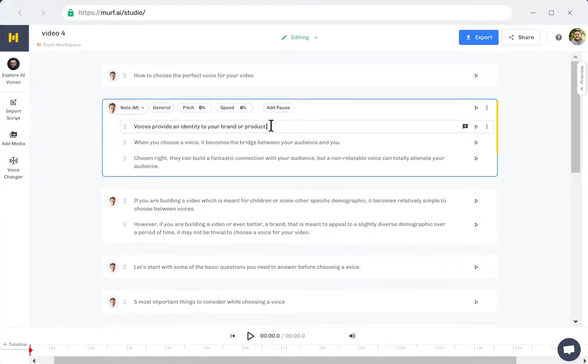Screen dimensions: 588x364
Task: Open Explore AI Voices panel
Action: [x=13, y=71]
